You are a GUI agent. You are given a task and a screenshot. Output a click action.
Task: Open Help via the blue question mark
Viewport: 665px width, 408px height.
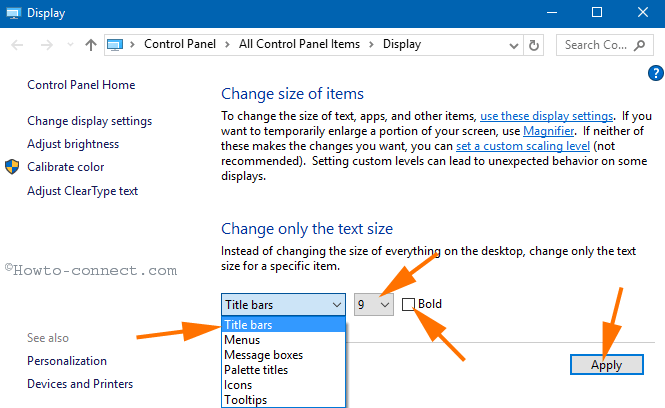pos(656,73)
